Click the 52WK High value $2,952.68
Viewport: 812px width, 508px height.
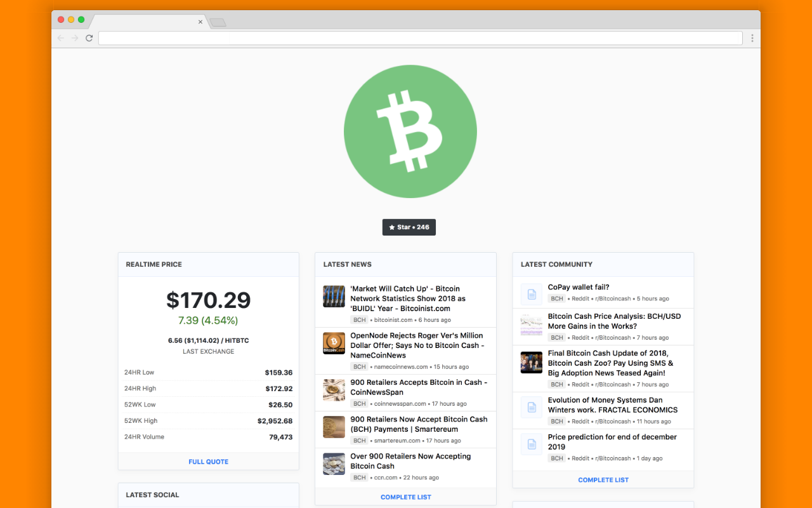[x=275, y=421]
